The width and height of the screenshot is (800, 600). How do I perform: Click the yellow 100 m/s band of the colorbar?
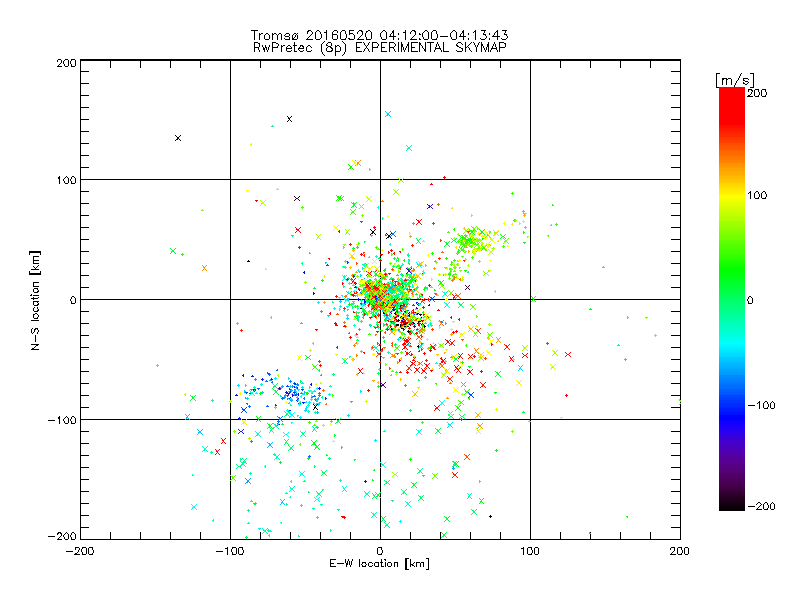click(x=732, y=195)
